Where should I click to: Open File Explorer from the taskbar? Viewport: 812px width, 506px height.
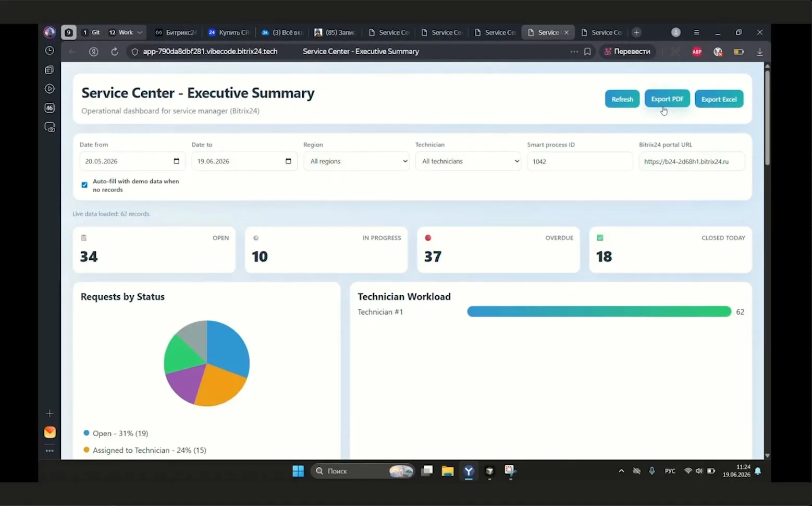point(448,471)
